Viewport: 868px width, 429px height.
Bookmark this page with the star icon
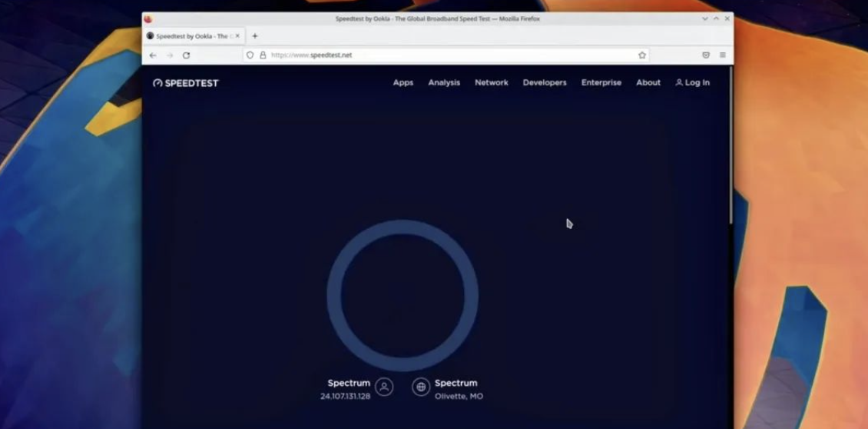pyautogui.click(x=642, y=55)
